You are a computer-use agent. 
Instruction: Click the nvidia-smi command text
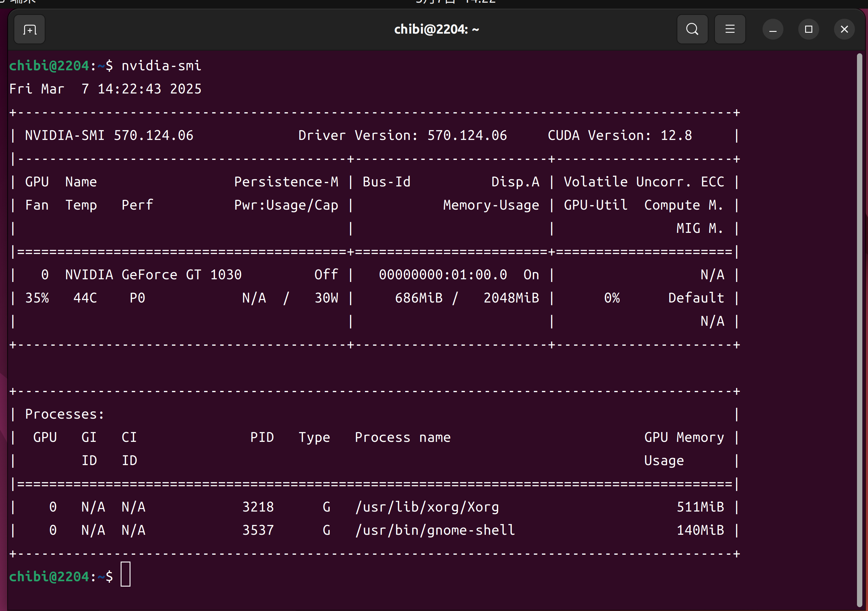point(161,66)
